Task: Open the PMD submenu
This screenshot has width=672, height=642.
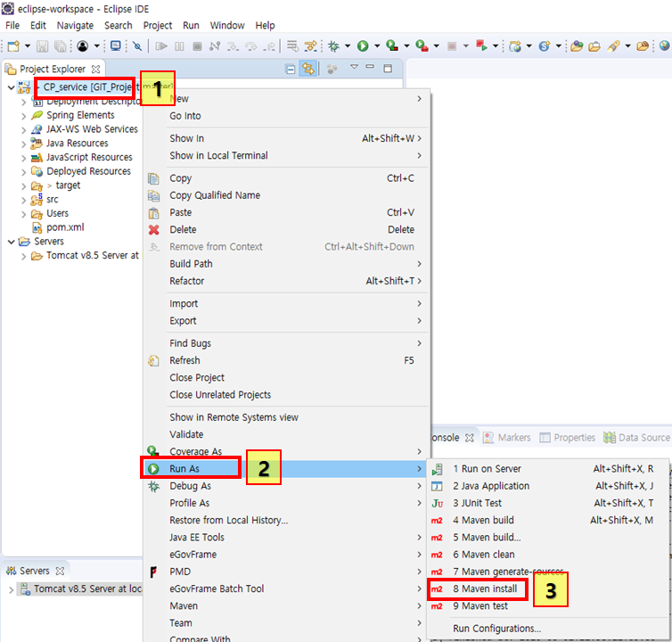Action: tap(286, 572)
